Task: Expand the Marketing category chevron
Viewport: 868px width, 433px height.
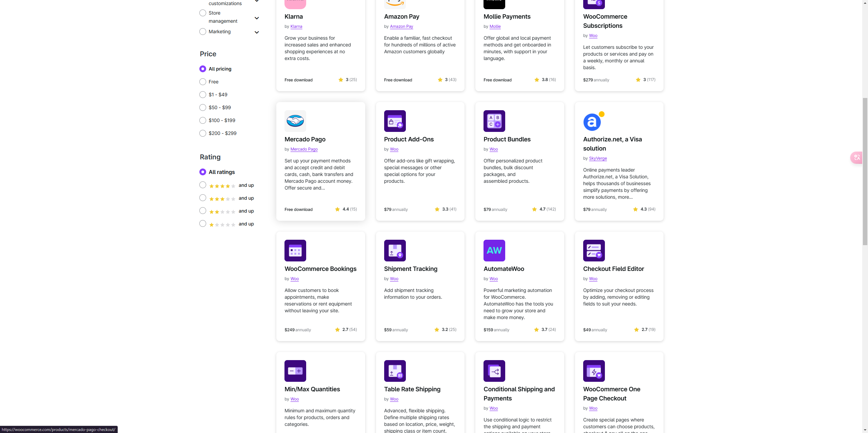Action: 257,32
